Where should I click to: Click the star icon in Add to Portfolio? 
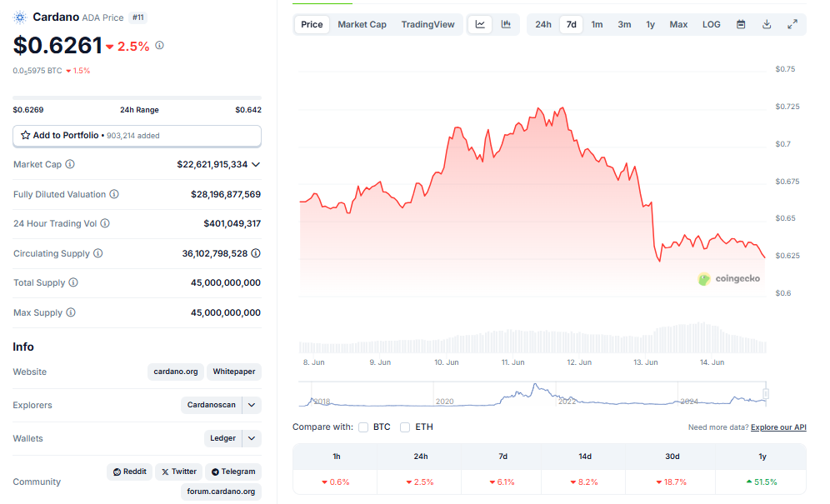point(25,135)
